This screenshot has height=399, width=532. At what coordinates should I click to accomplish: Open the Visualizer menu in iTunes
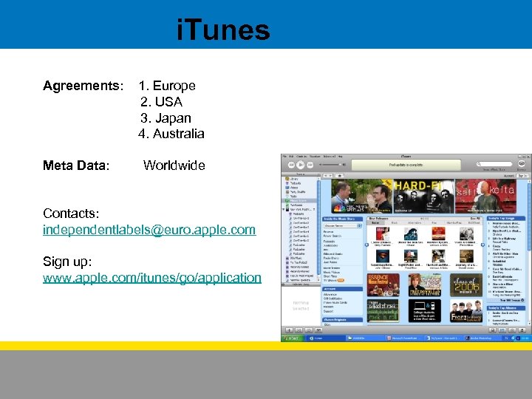[x=316, y=157]
